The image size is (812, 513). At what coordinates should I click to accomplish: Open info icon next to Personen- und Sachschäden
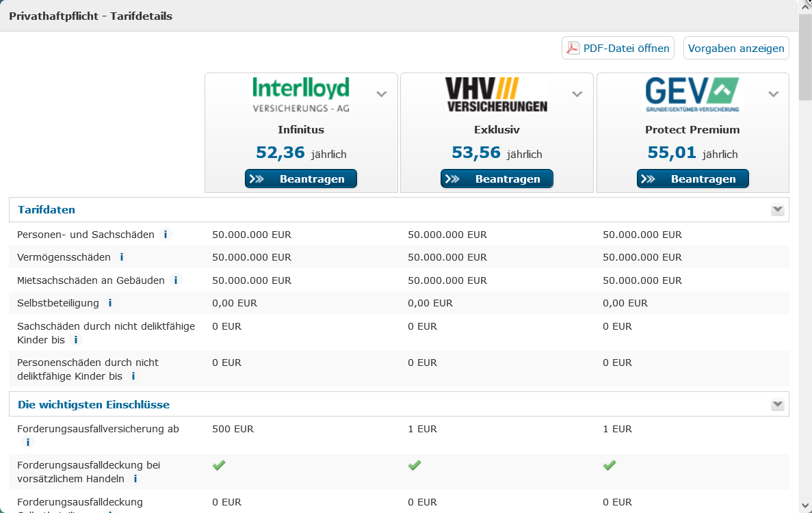[165, 235]
